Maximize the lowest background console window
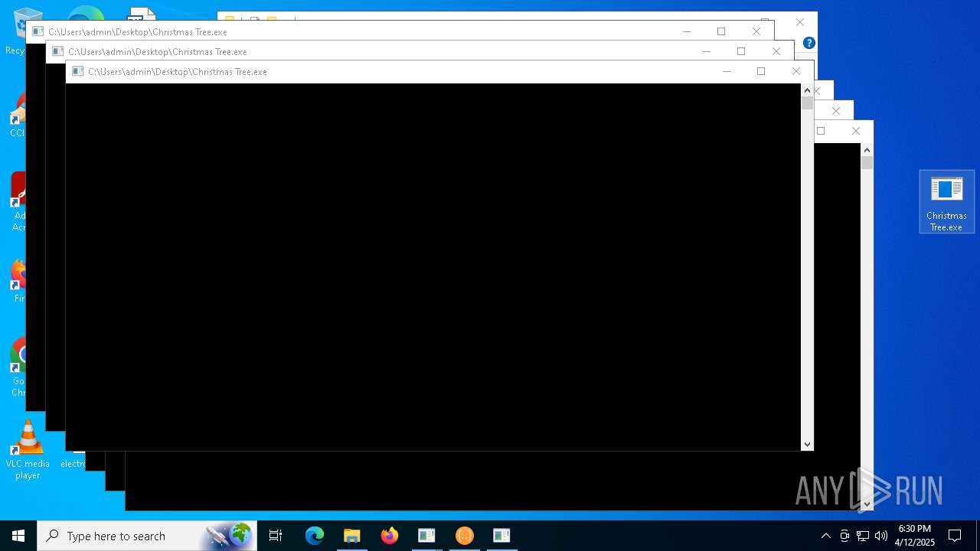This screenshot has height=551, width=980. 821,131
